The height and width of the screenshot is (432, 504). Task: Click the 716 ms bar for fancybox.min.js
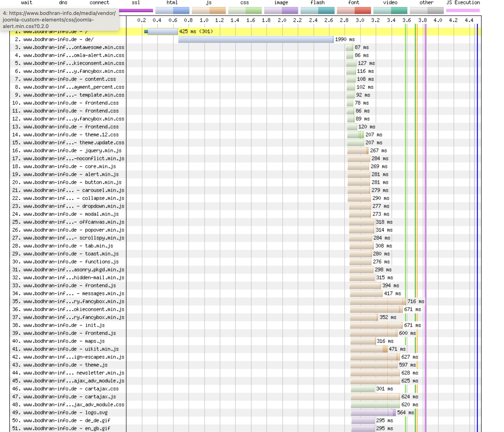[x=378, y=301]
